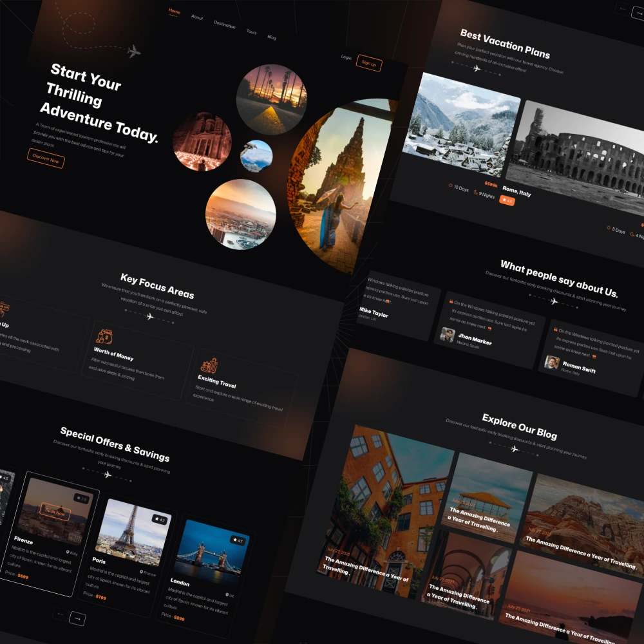This screenshot has width=644, height=644.
Task: Click the airplane icon in hero header
Action: [x=133, y=52]
